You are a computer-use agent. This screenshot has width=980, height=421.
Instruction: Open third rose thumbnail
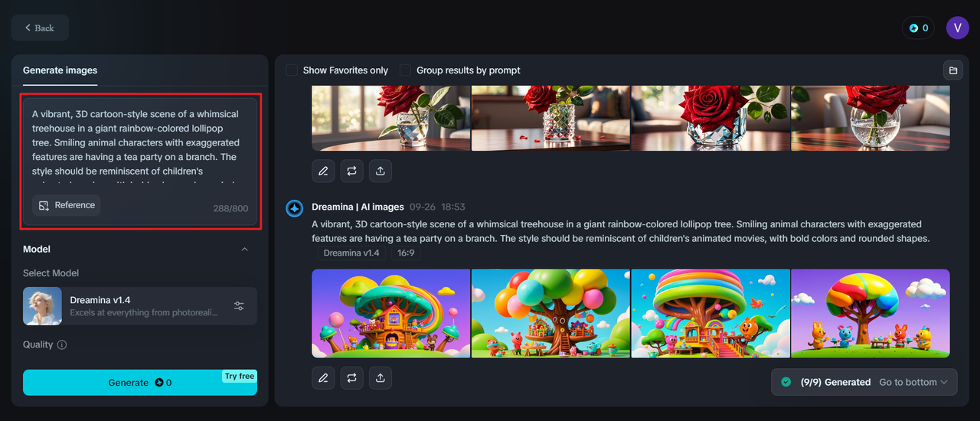pyautogui.click(x=710, y=119)
